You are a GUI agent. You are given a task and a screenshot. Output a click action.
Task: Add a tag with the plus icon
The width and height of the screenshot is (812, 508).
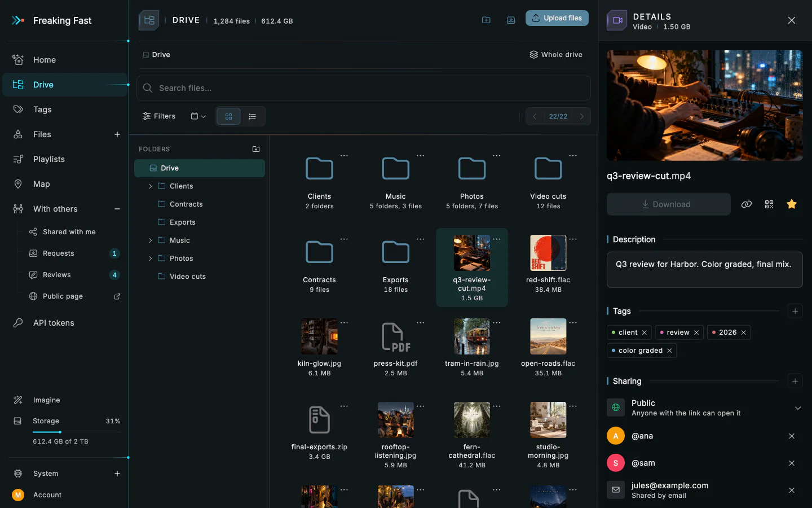pos(795,311)
